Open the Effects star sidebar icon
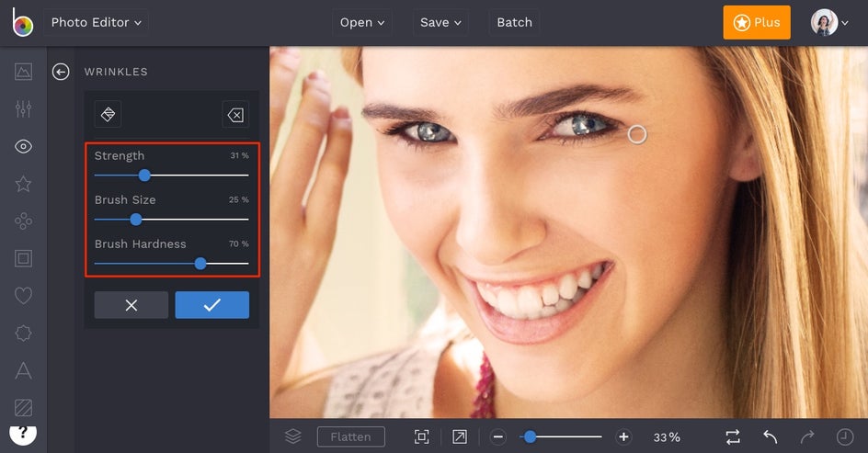Viewport: 868px width, 453px height. point(23,184)
